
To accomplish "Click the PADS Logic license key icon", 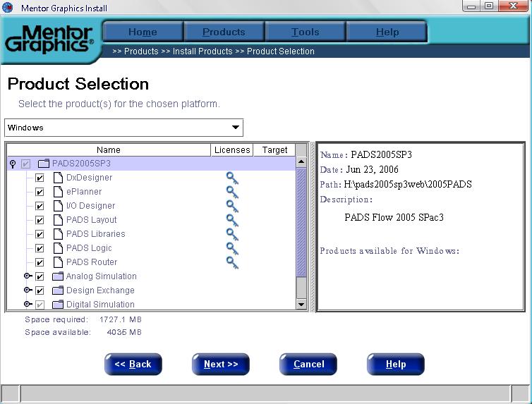I will coord(232,248).
